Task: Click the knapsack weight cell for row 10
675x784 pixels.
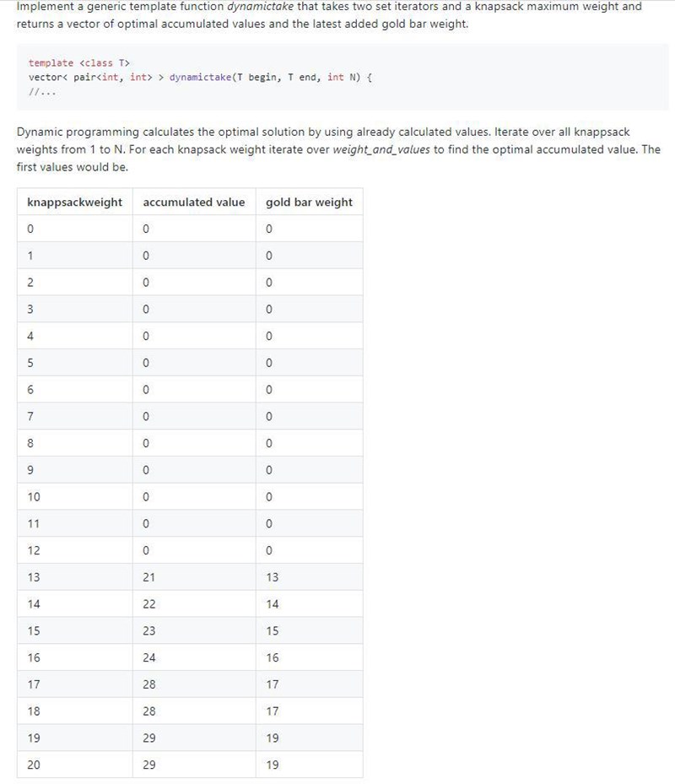Action: pyautogui.click(x=34, y=497)
